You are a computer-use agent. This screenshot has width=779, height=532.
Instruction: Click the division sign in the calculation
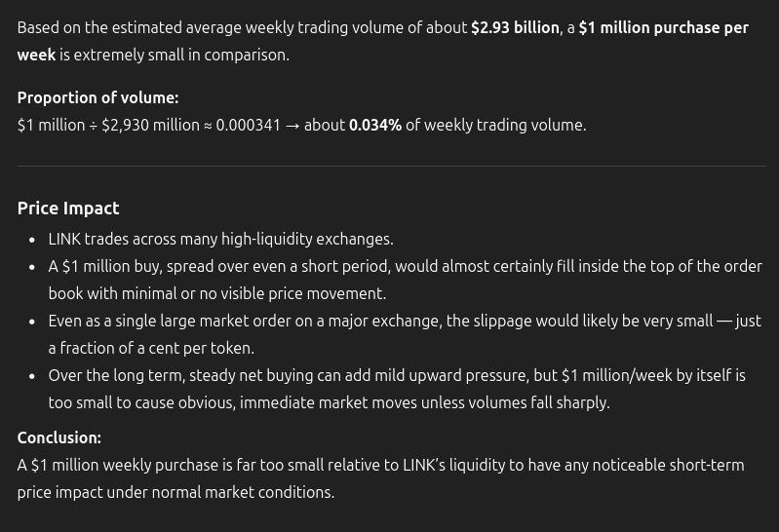(x=94, y=125)
